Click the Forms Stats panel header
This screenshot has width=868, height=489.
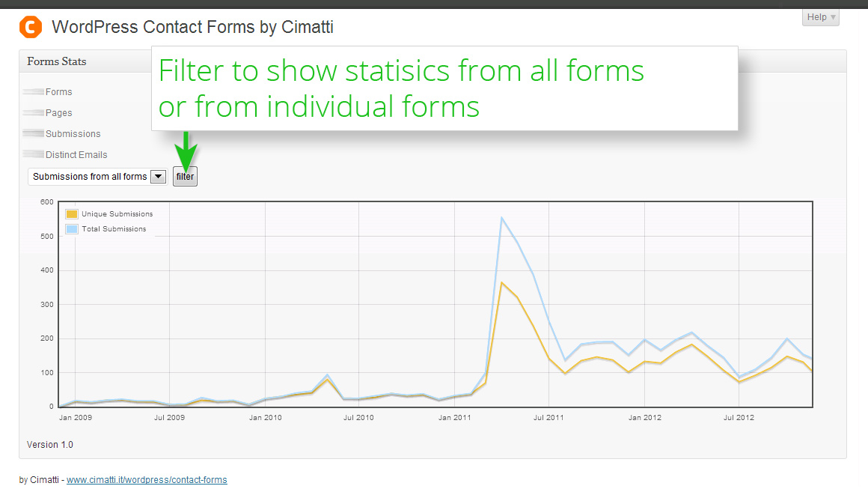56,61
